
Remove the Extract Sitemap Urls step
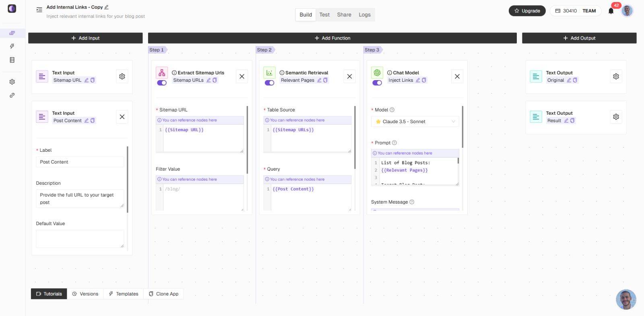point(242,76)
